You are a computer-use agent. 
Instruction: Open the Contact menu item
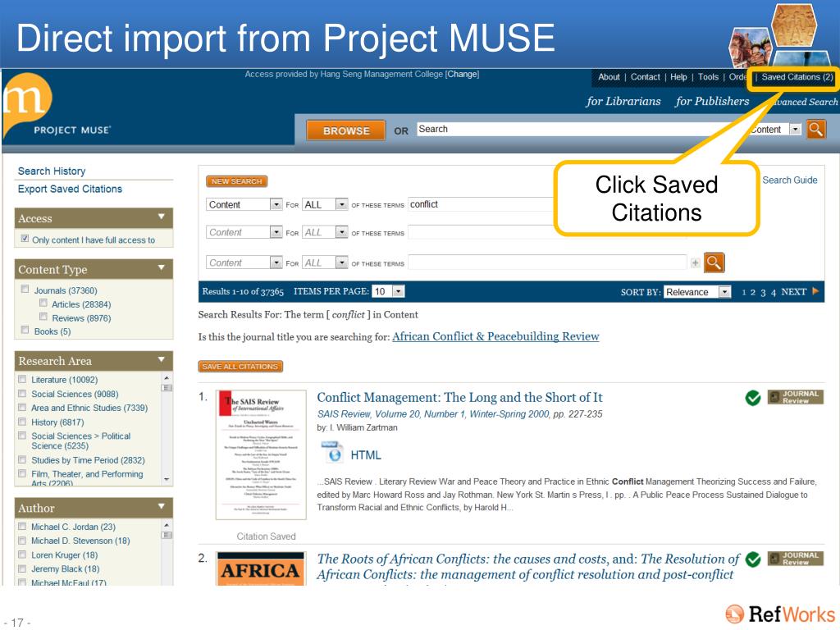coord(645,77)
